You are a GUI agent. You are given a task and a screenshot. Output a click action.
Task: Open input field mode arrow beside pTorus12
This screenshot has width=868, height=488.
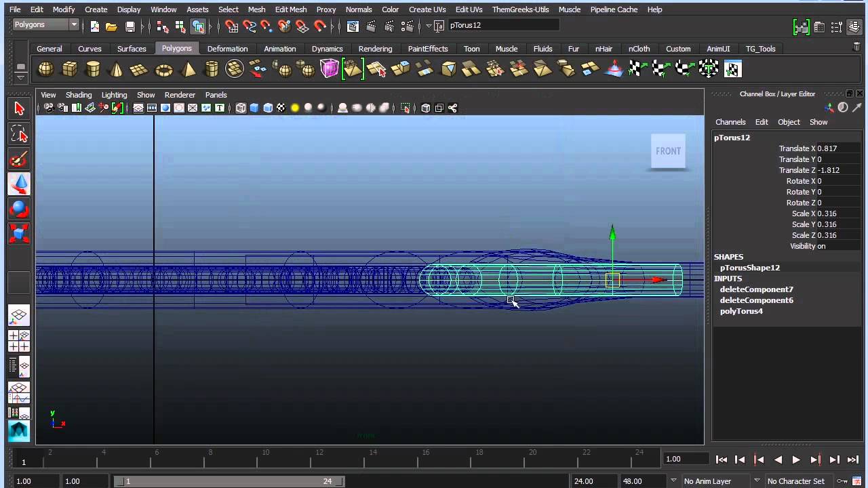429,26
